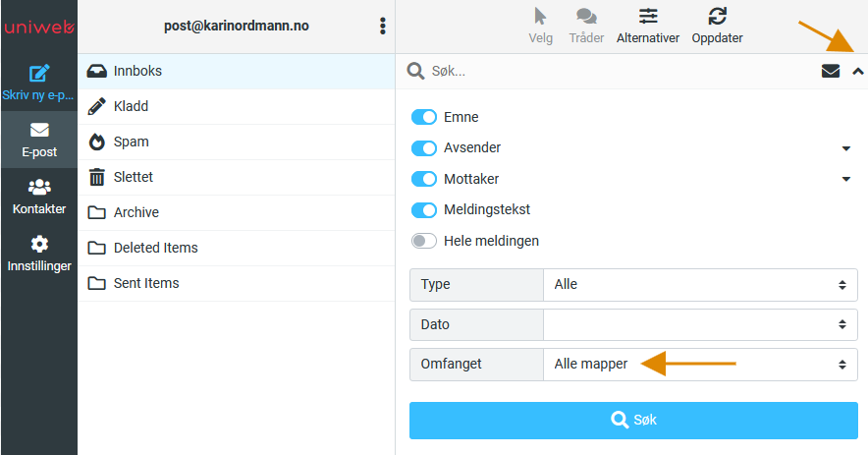
Task: Turn off the Meldingstekst toggle
Action: (x=424, y=210)
